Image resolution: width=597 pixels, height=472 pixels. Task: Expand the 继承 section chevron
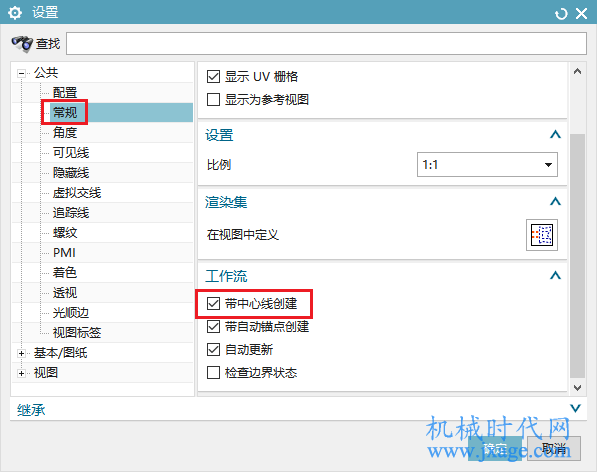[x=575, y=408]
